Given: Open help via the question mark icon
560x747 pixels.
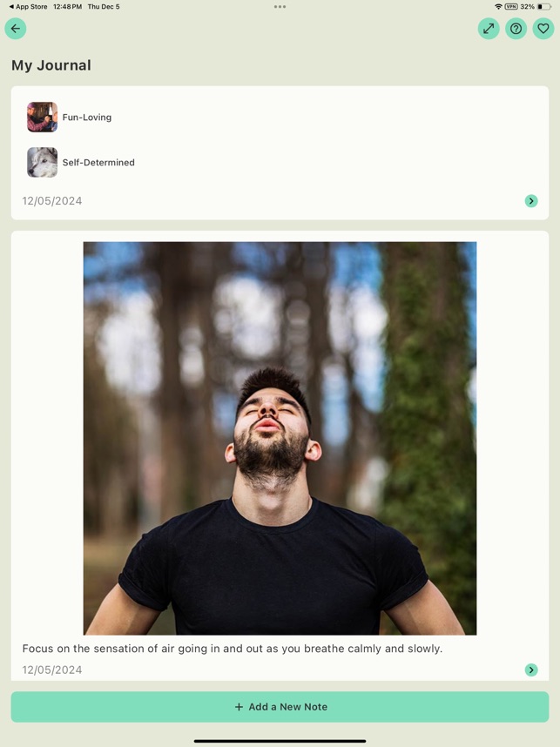Looking at the screenshot, I should [x=516, y=29].
